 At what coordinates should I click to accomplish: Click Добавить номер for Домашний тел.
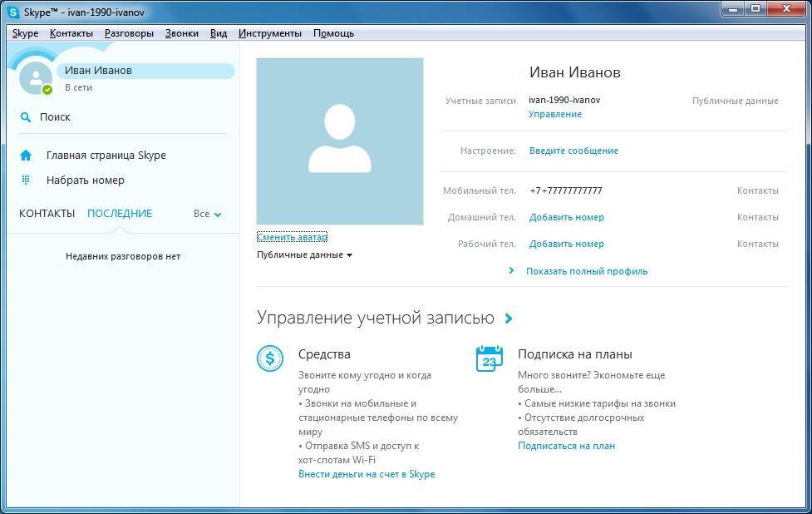point(567,217)
